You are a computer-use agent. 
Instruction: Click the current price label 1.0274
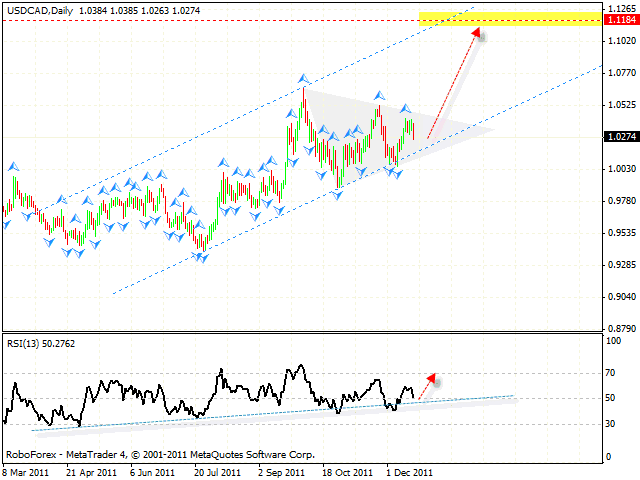point(619,136)
